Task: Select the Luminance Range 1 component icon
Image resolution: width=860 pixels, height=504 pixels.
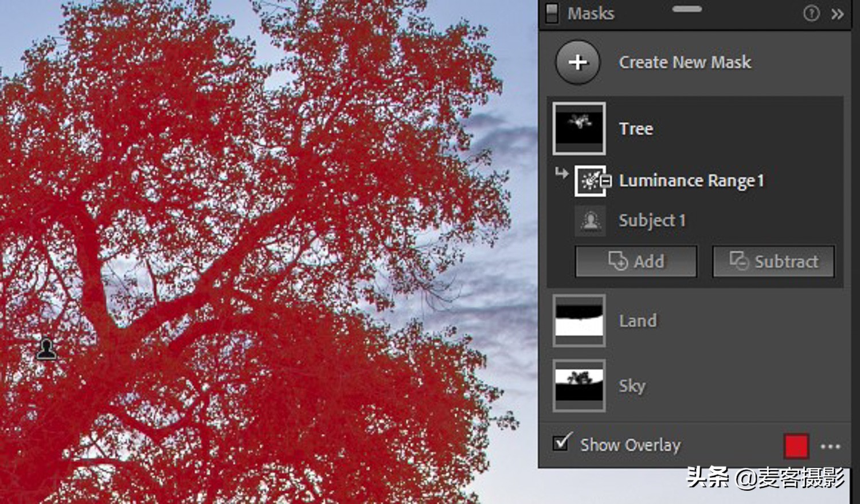Action: tap(591, 181)
